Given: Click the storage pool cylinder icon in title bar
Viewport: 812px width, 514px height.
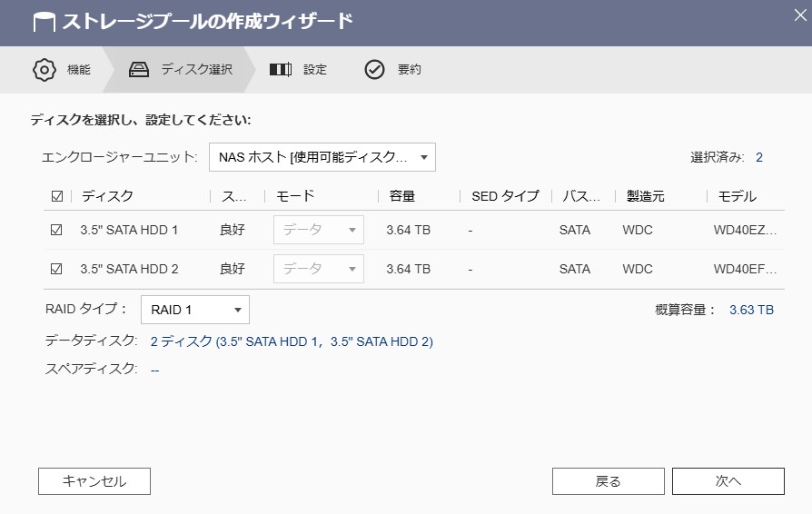Looking at the screenshot, I should pos(44,22).
